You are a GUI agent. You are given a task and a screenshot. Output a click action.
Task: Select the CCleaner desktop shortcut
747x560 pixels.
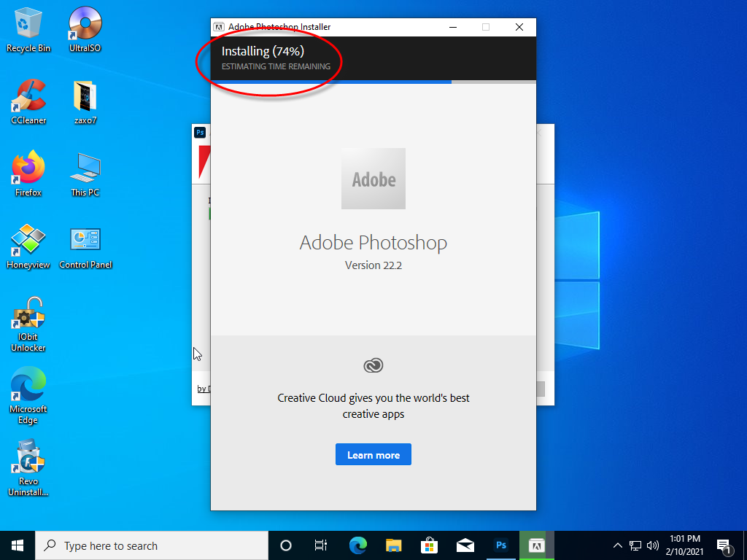[x=28, y=102]
